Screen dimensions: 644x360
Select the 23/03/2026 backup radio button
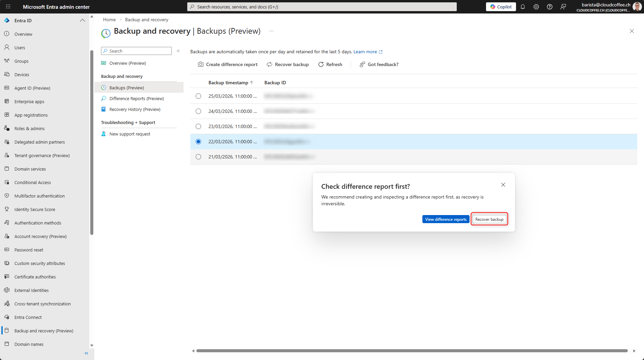point(198,126)
